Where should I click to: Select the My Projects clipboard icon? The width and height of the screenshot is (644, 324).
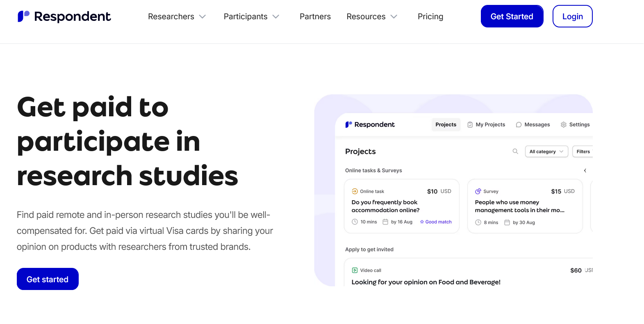click(470, 125)
